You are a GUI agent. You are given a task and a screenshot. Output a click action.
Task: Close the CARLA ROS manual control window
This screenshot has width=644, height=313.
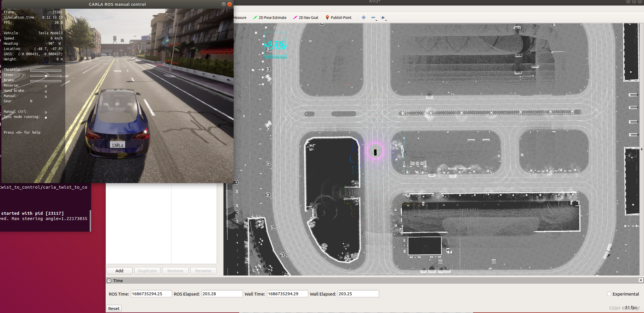(230, 4)
